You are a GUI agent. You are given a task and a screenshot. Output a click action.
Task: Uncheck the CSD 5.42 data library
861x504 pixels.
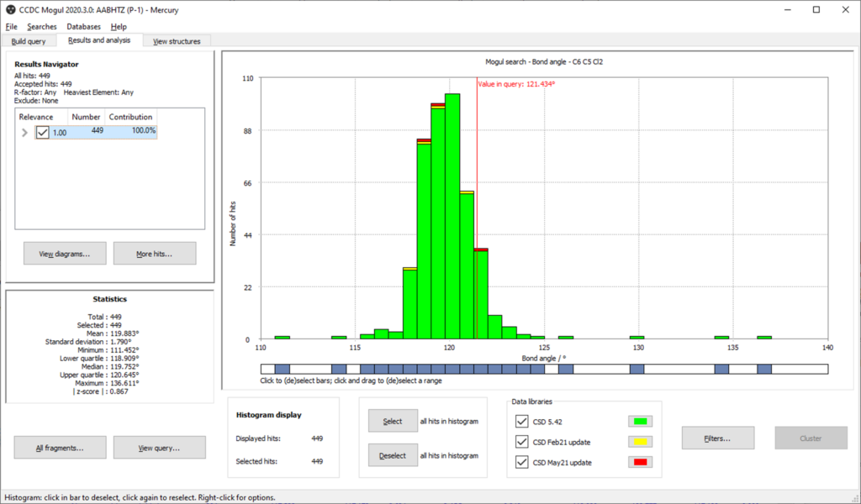[521, 422]
